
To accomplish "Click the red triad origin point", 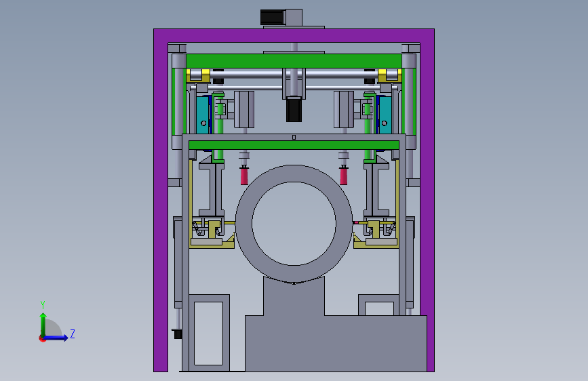I will click(x=42, y=338).
